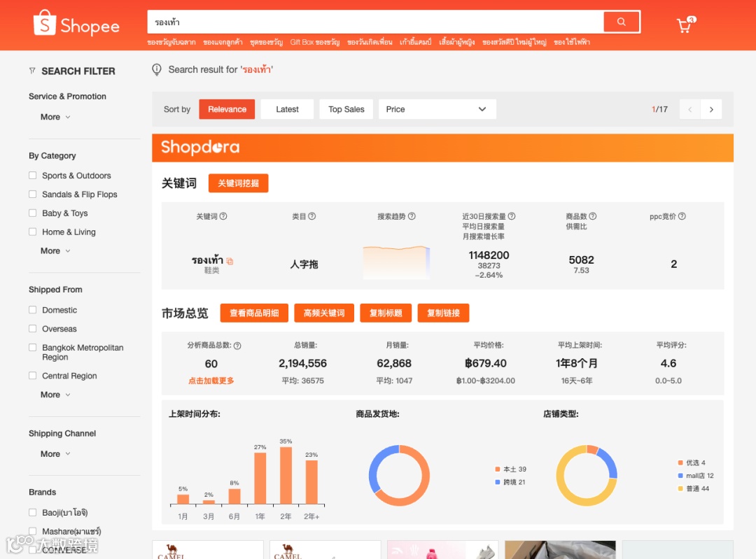Click the help icon next to 搜索趋势
This screenshot has height=559, width=756.
(x=412, y=216)
